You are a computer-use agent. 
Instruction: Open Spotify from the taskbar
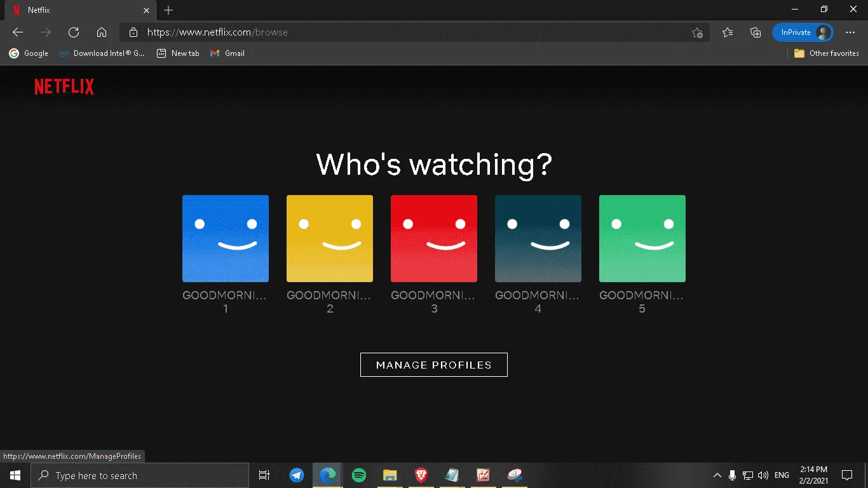359,475
